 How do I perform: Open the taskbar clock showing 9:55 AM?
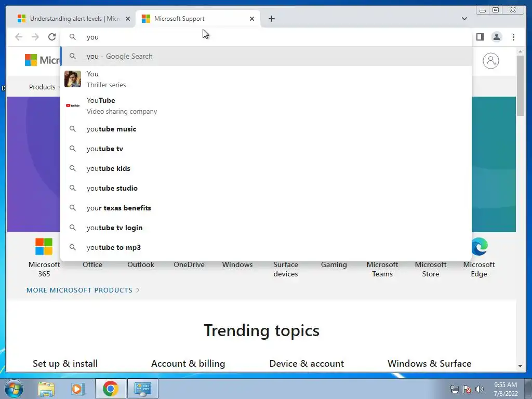click(506, 389)
